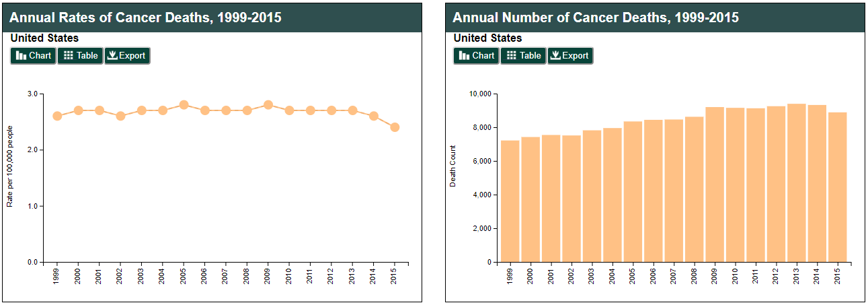The width and height of the screenshot is (868, 305).
Task: Pick the 2002 rate data point
Action: click(120, 116)
